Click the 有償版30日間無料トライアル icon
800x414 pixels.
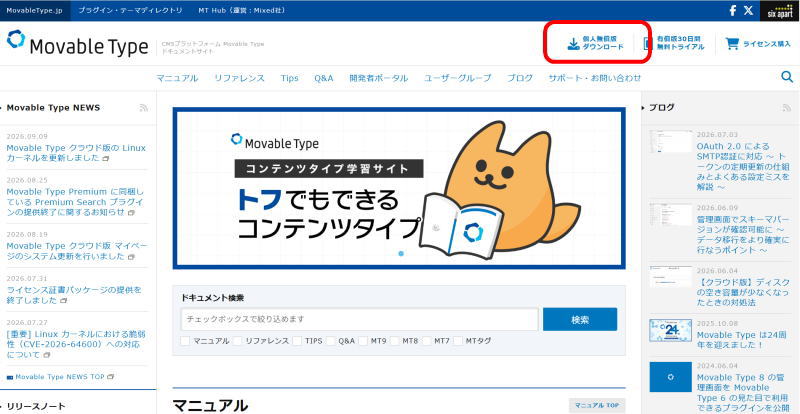pos(648,43)
